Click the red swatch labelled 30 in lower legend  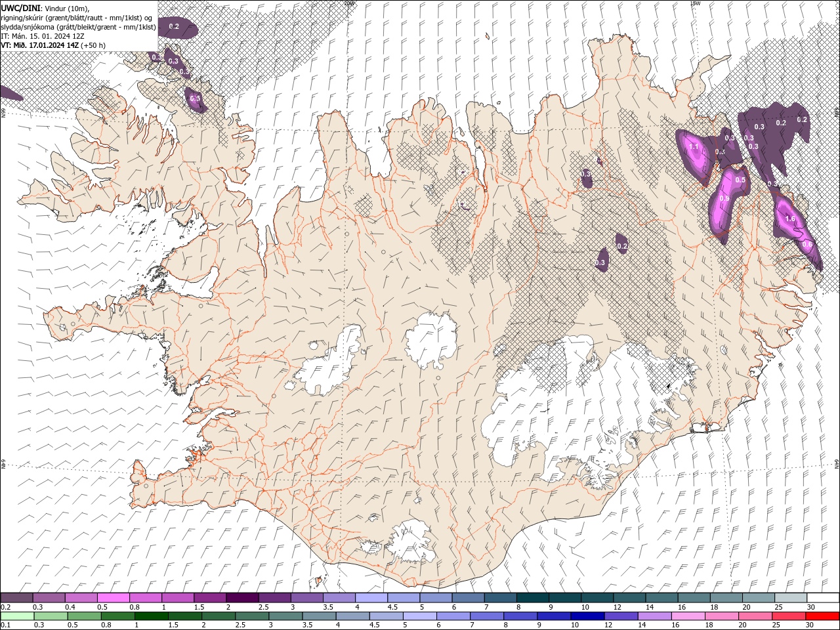point(822,616)
